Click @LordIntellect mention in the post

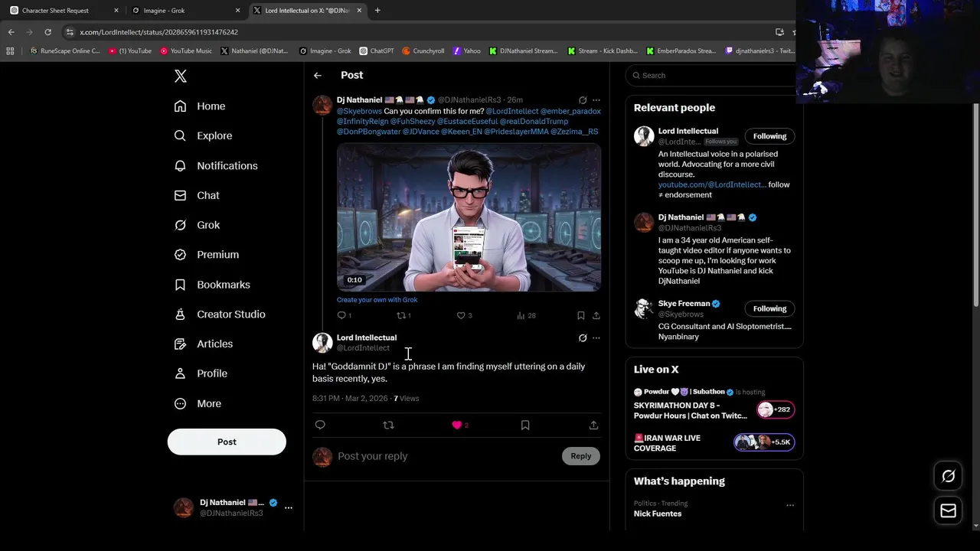coord(512,111)
